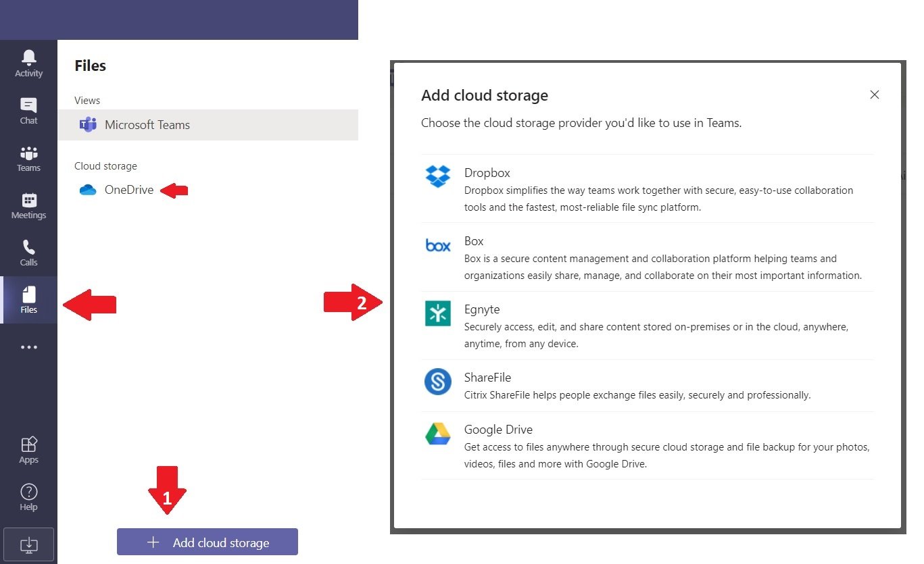Viewport: 924px width, 564px height.
Task: Click the Cloud storage section label
Action: pyautogui.click(x=105, y=166)
